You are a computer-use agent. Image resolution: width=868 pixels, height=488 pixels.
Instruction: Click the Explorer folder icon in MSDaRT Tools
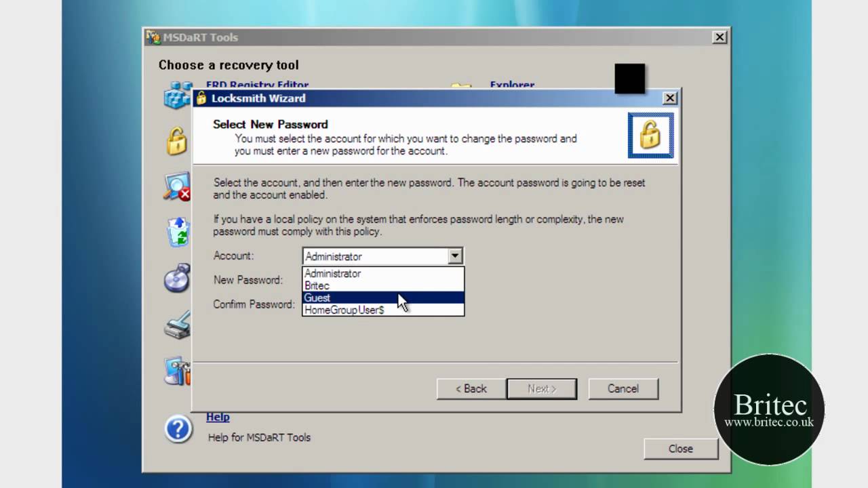461,86
